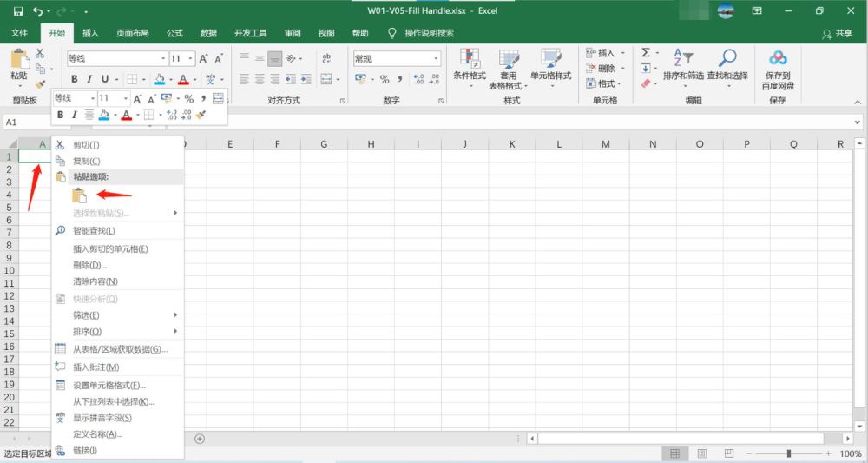Click the Share (共享) button
The height and width of the screenshot is (463, 868).
838,33
